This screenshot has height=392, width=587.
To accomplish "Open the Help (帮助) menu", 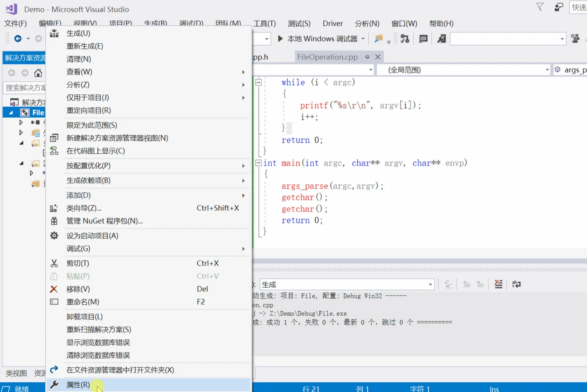I will click(x=442, y=23).
